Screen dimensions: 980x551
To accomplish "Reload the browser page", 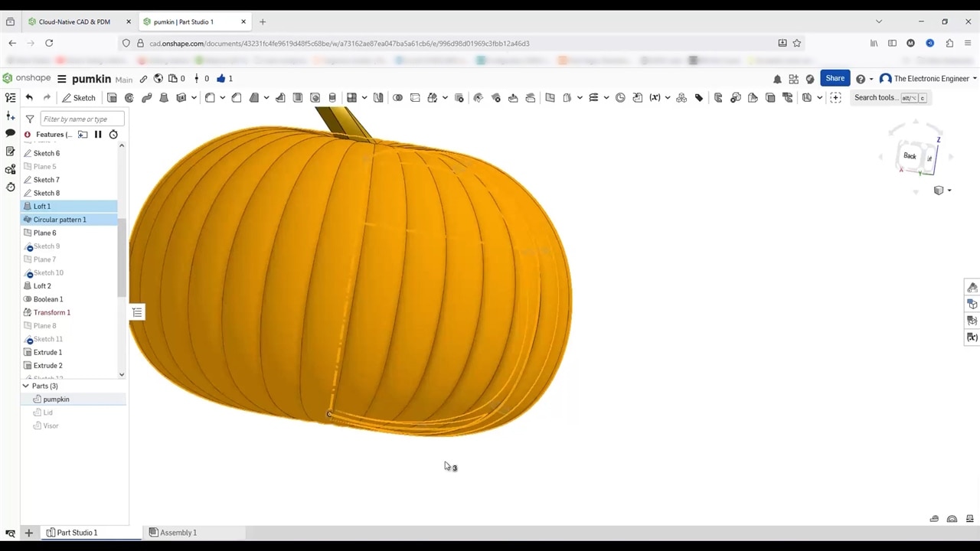I will pyautogui.click(x=49, y=43).
